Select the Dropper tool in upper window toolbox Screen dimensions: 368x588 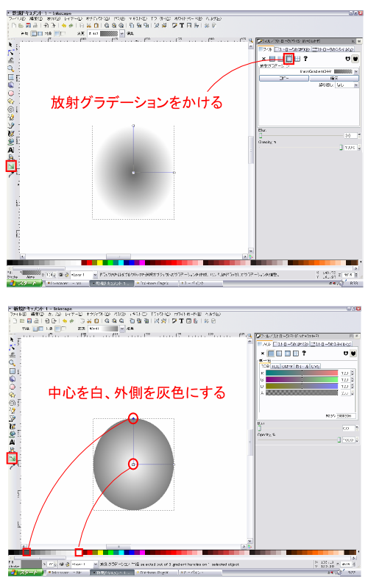10,174
